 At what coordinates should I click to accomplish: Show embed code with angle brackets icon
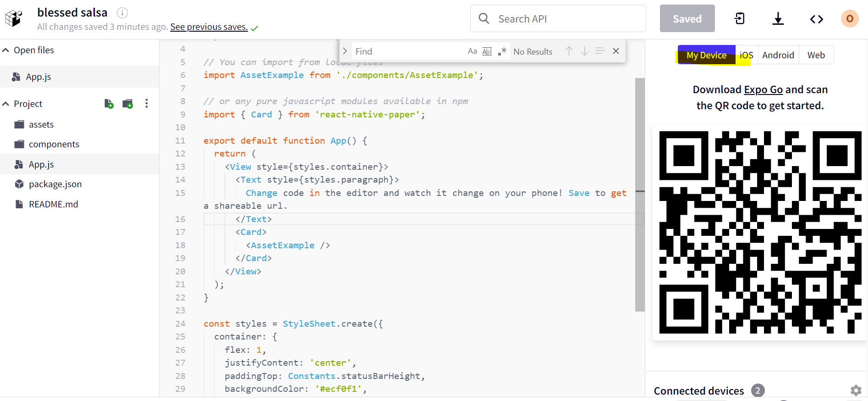817,19
